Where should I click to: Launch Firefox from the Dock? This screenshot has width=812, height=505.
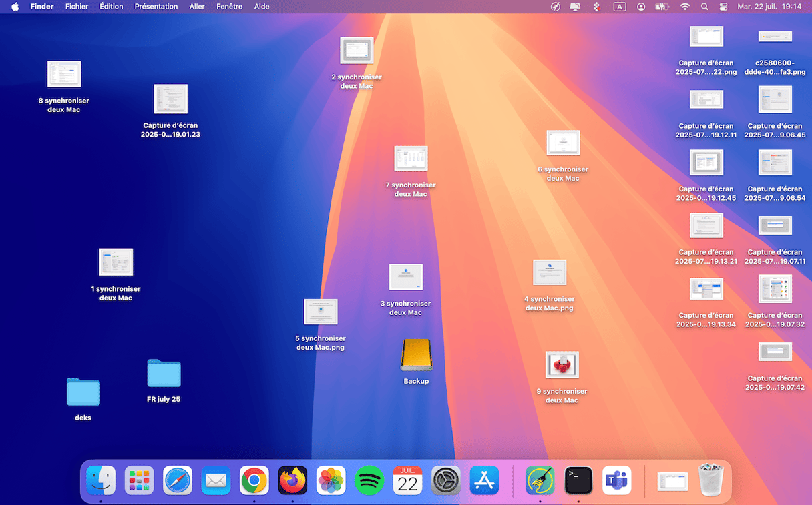pyautogui.click(x=292, y=480)
